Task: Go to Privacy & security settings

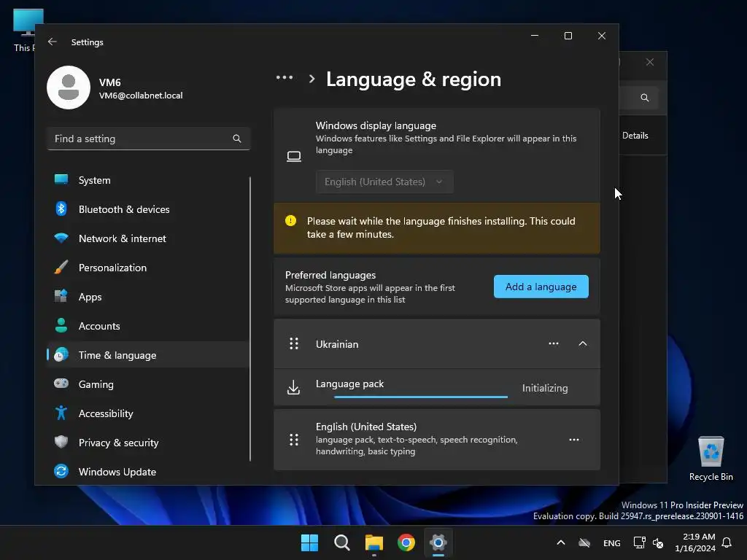Action: (x=148, y=443)
